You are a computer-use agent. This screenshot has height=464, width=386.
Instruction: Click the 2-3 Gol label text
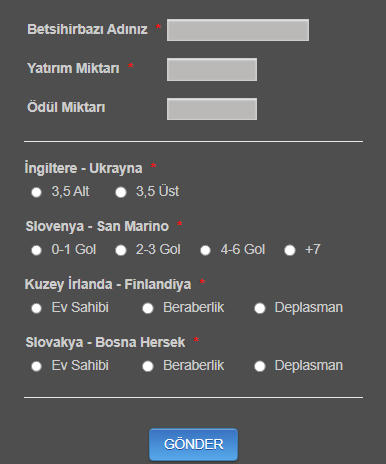158,249
